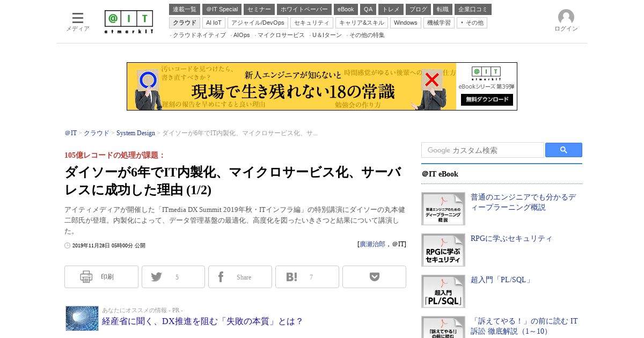
Task: Share the article on Facebook
Action: point(240,277)
